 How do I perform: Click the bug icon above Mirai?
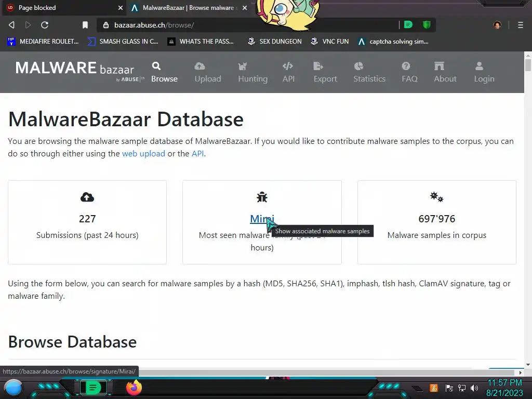pos(262,197)
